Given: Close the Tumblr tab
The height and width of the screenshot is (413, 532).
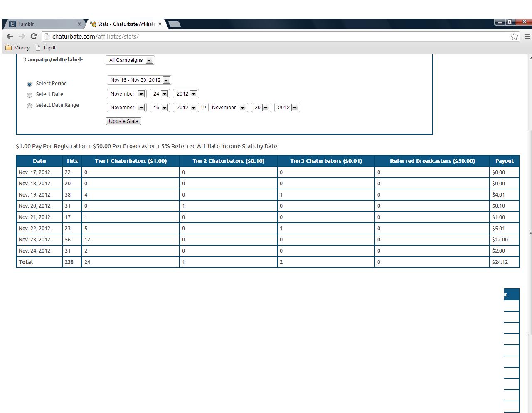Looking at the screenshot, I should click(x=79, y=24).
